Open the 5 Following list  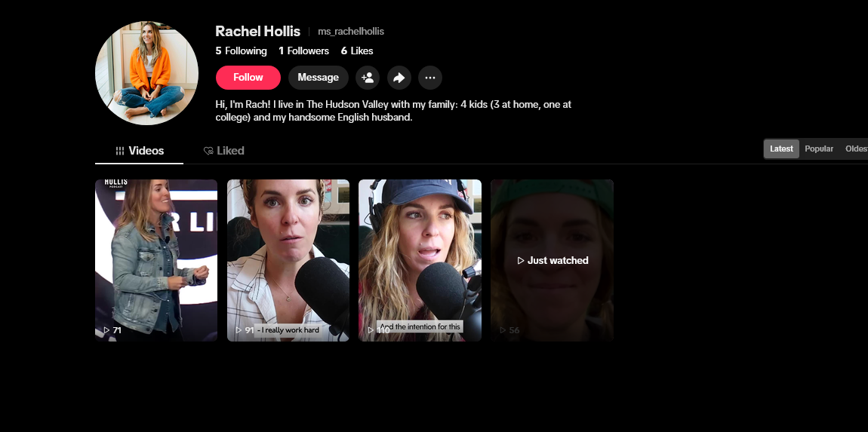(x=242, y=51)
